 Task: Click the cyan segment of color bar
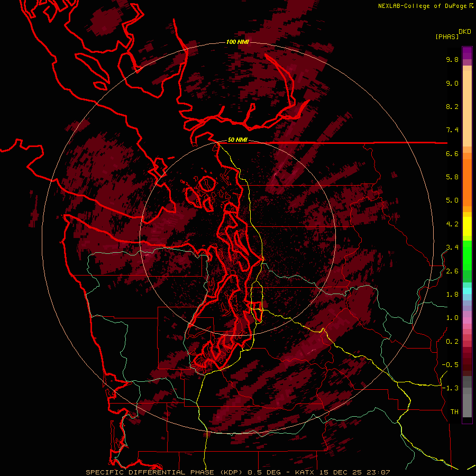[467, 290]
